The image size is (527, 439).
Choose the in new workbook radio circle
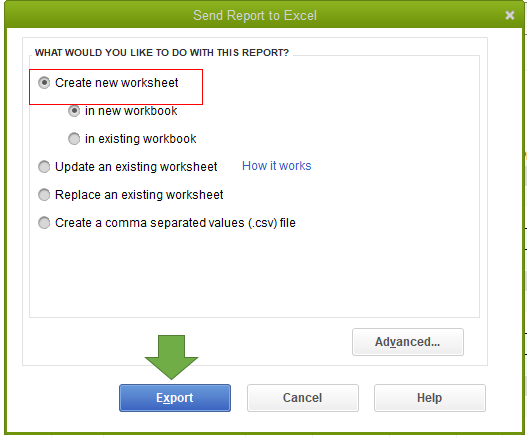pos(74,111)
